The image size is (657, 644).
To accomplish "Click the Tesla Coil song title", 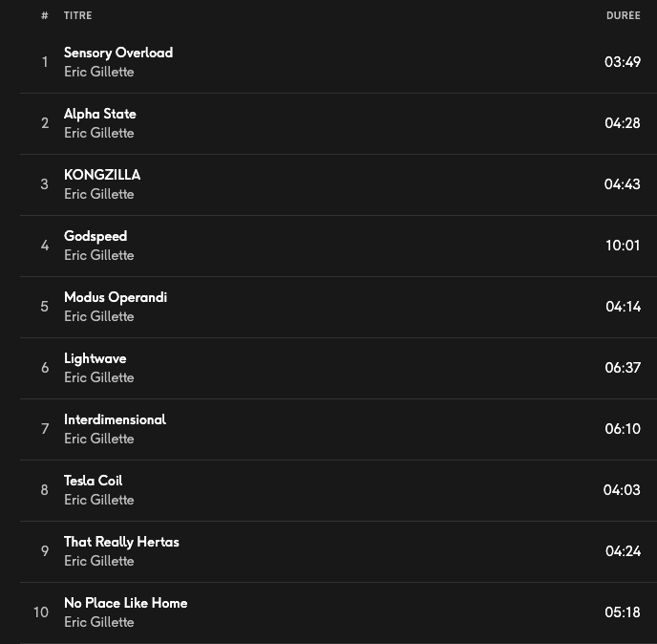I will click(93, 481).
